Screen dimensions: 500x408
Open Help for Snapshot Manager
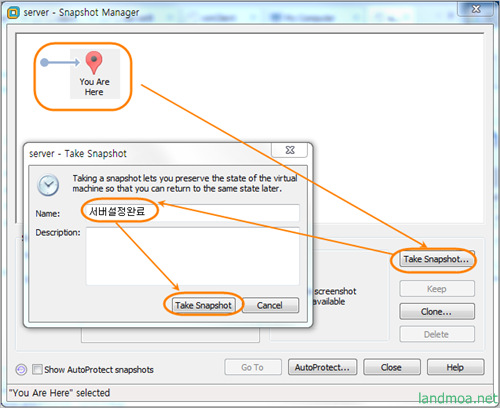click(x=455, y=367)
